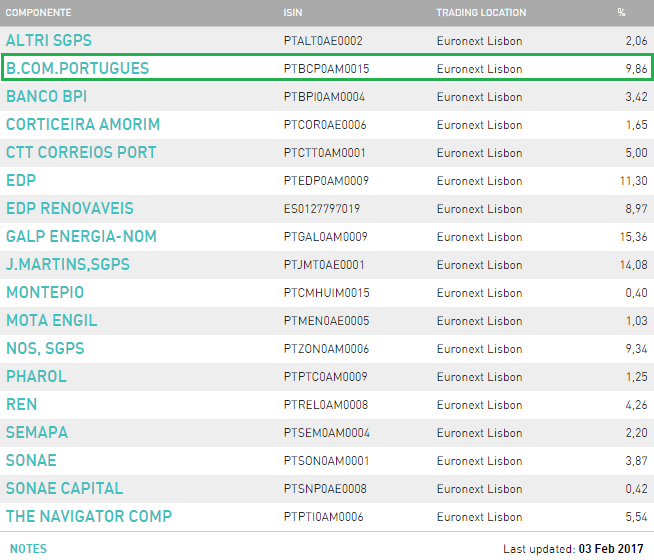
Task: Open the J.MARTINS,SGPS link
Action: coord(68,264)
